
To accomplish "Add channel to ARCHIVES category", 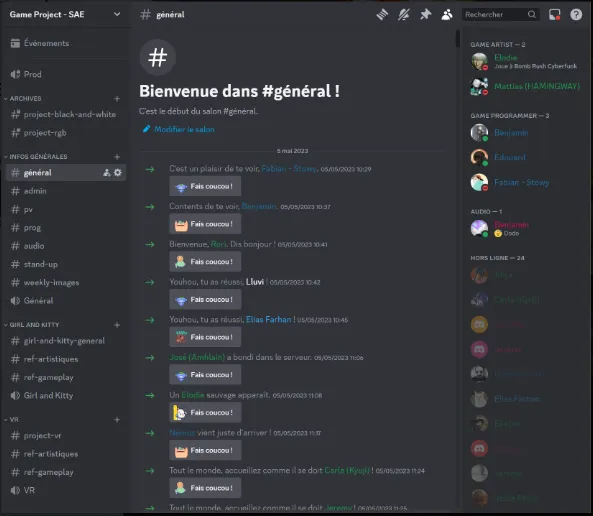I will (x=117, y=98).
